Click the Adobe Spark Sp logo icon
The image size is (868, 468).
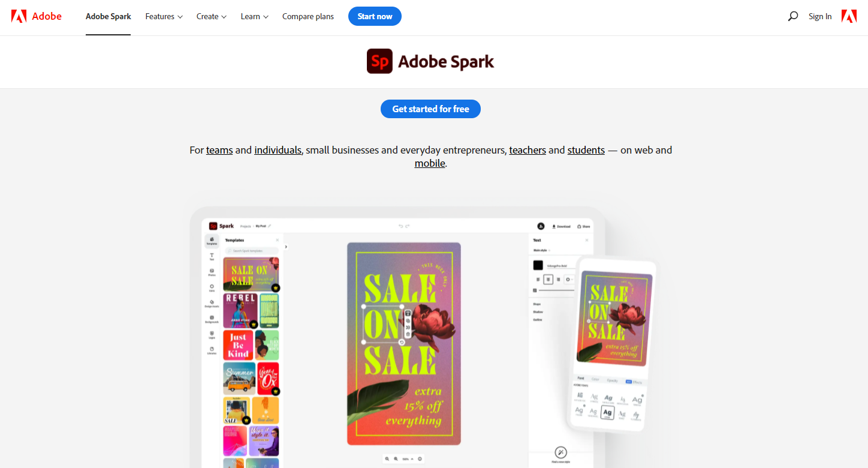[x=379, y=61]
